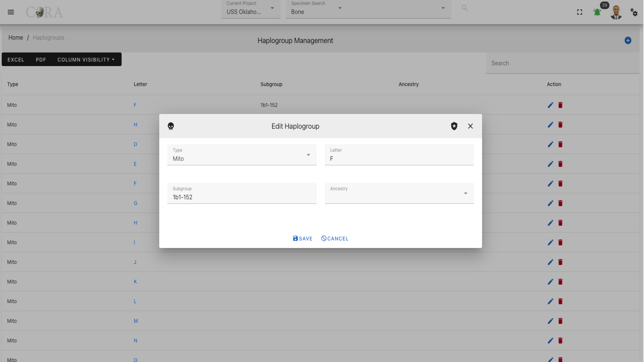Open the user profile avatar
644x362 pixels.
616,12
